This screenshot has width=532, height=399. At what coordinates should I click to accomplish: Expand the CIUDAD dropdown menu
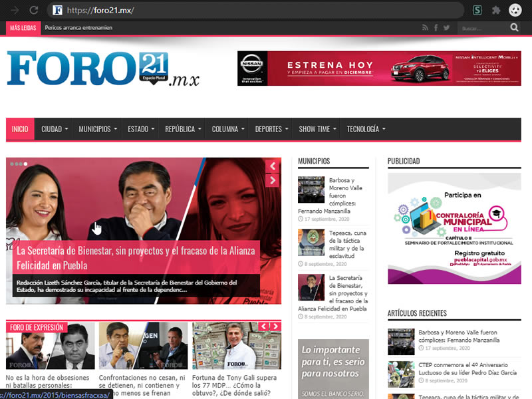[x=55, y=129]
